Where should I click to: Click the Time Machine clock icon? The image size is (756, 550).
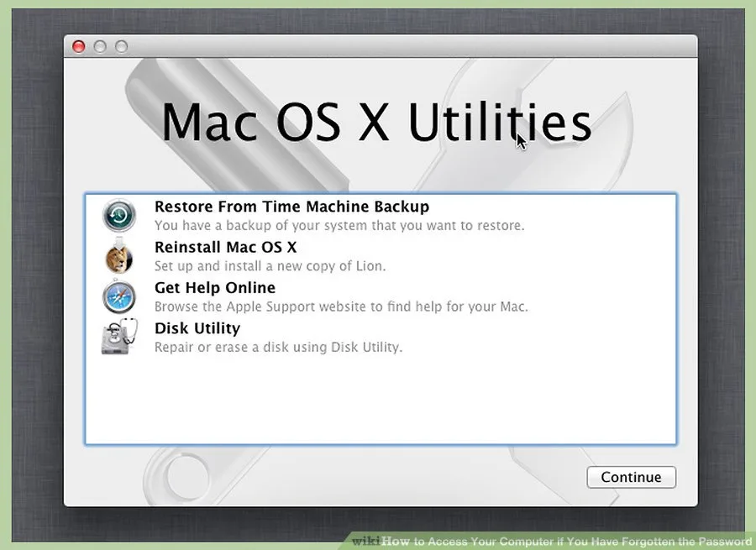(x=119, y=215)
